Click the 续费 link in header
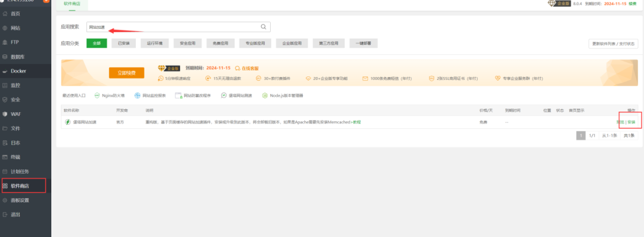Viewport: 644px width, 237px height. (x=633, y=4)
